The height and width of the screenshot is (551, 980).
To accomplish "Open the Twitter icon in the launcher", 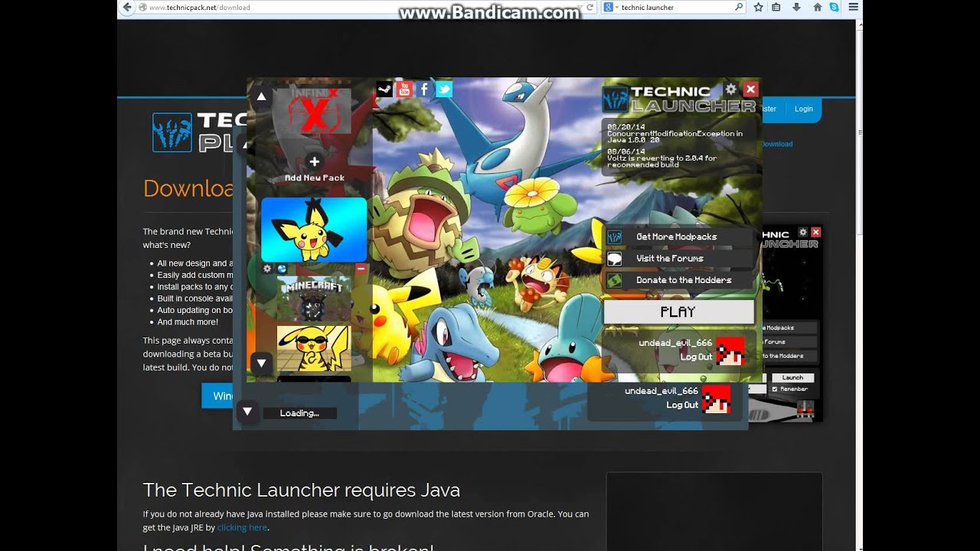I will tap(444, 89).
